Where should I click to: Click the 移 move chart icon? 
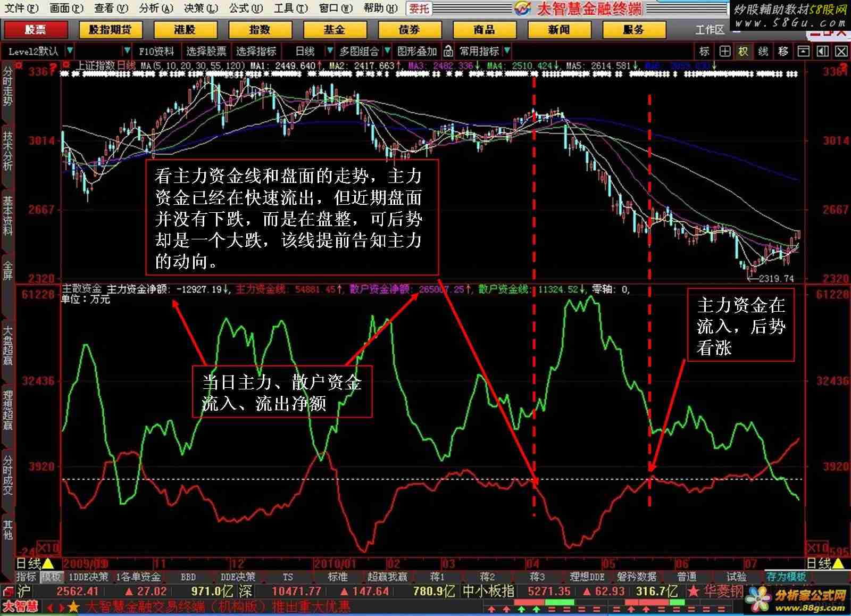click(783, 52)
